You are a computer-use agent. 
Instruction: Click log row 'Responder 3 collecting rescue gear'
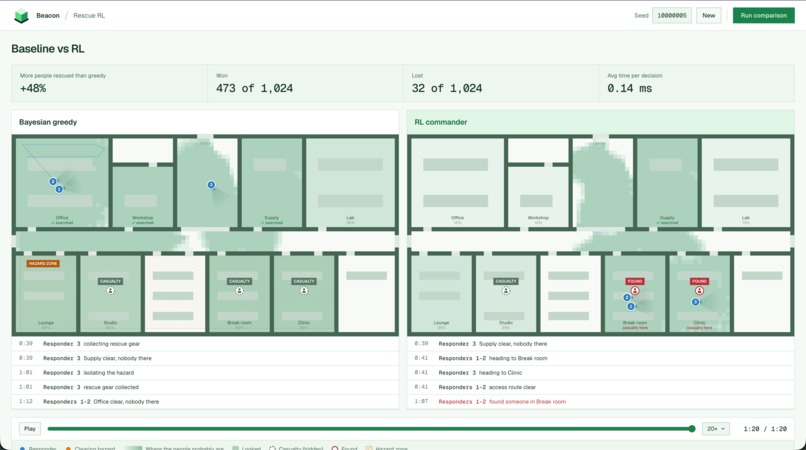coord(205,344)
